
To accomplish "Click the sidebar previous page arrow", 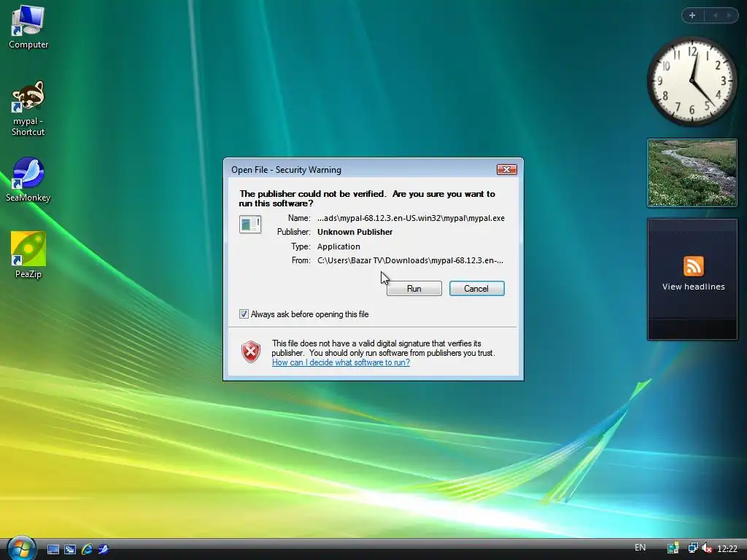I will coord(715,15).
